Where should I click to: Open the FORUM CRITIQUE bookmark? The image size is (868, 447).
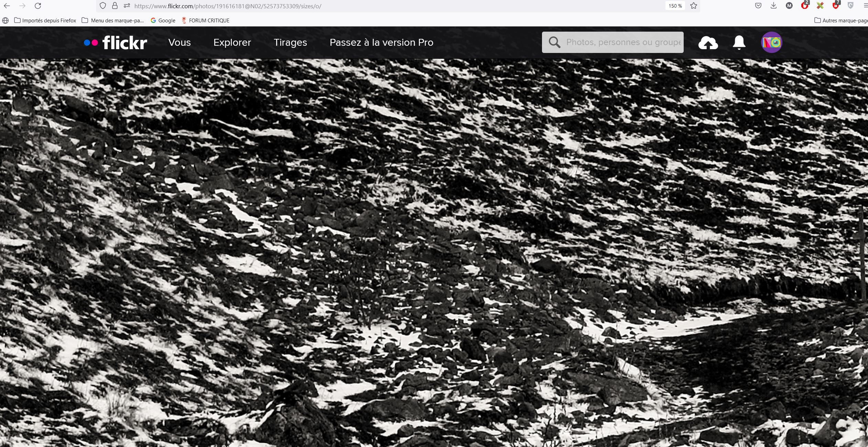click(205, 21)
